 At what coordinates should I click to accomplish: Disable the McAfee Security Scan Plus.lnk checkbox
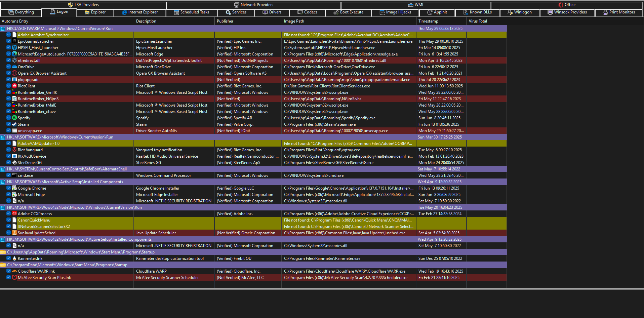(x=9, y=277)
